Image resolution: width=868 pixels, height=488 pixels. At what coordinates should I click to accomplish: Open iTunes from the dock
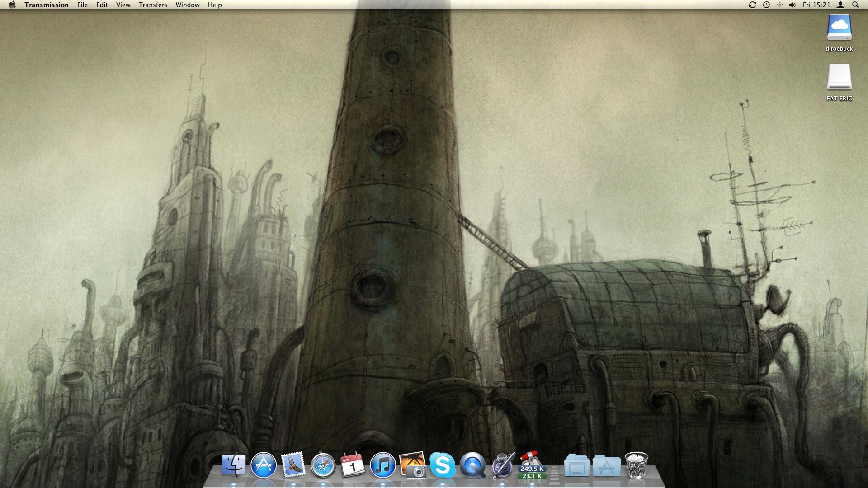tap(382, 465)
